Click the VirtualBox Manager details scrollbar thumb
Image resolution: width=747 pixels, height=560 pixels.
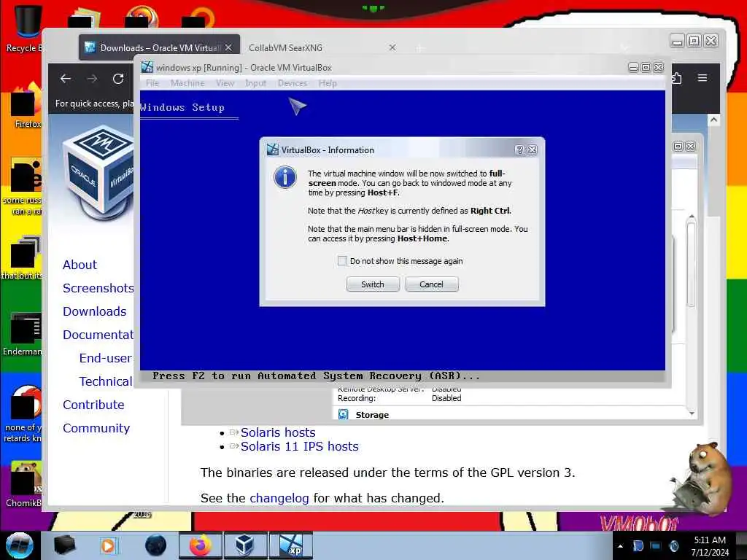[x=692, y=264]
